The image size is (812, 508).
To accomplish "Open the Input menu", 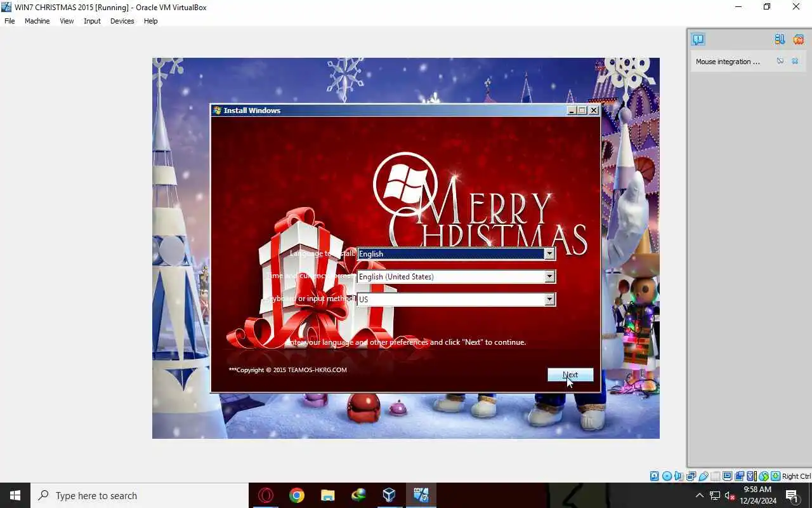I will tap(92, 21).
